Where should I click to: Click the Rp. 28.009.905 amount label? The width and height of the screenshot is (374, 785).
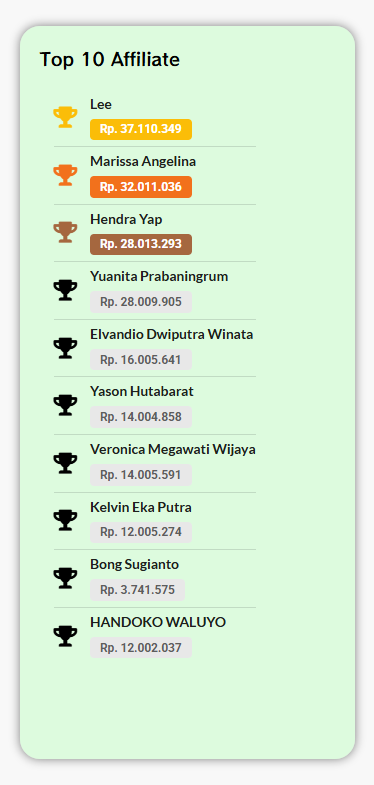coord(141,302)
